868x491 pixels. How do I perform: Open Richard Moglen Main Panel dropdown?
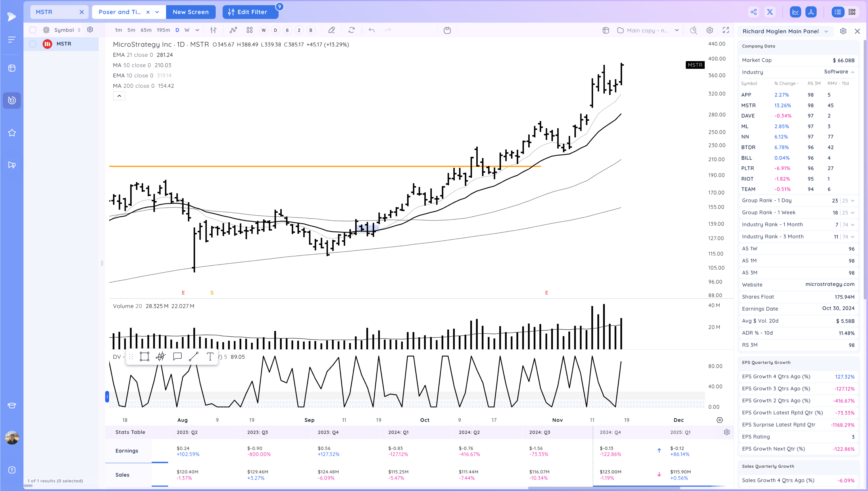[x=826, y=31]
